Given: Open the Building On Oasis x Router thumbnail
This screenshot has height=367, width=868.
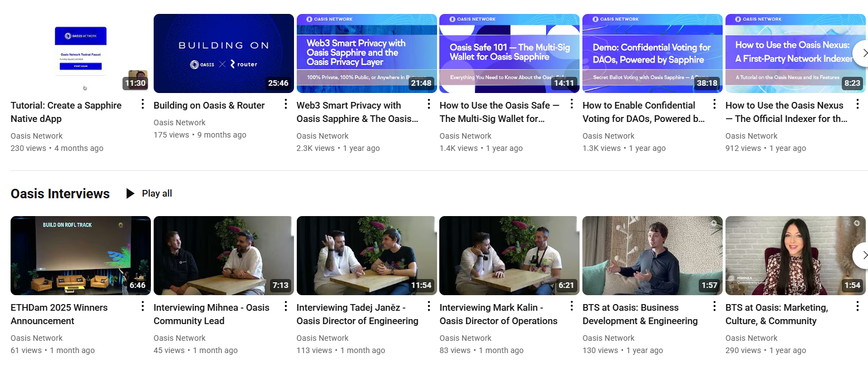Looking at the screenshot, I should (x=224, y=53).
